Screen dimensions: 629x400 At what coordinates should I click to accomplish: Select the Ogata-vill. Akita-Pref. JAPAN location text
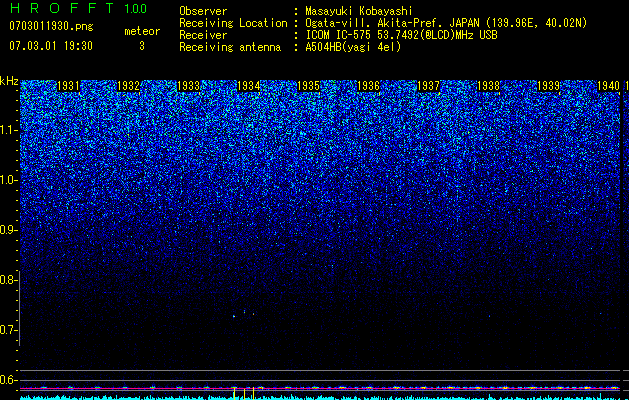pos(446,23)
